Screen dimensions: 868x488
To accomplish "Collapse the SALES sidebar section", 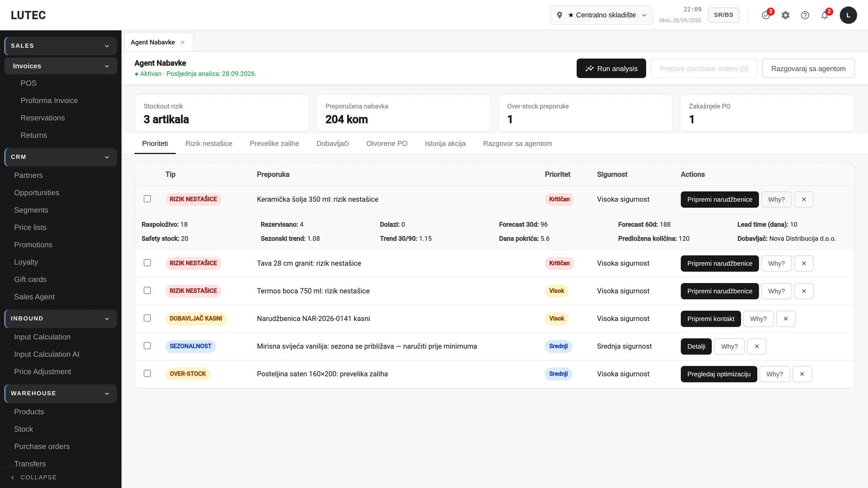I will coord(60,46).
